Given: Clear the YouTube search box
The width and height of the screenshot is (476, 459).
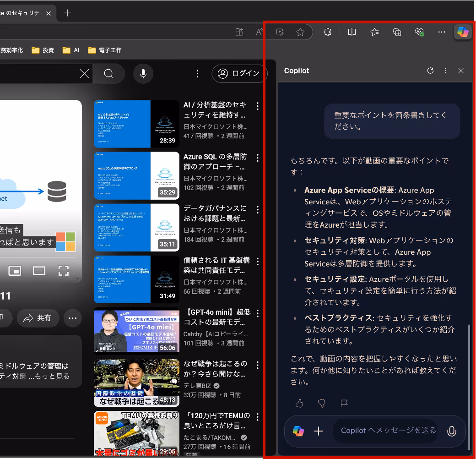Looking at the screenshot, I should pos(84,73).
